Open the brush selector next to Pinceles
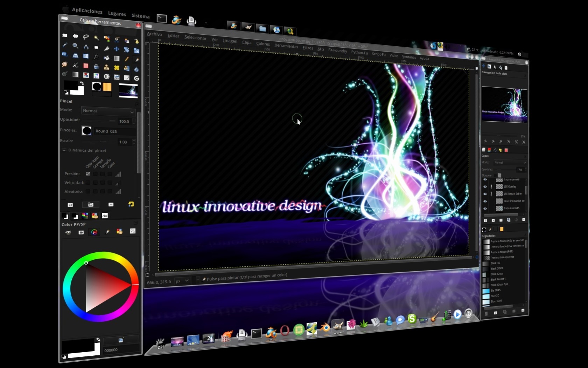 [87, 131]
